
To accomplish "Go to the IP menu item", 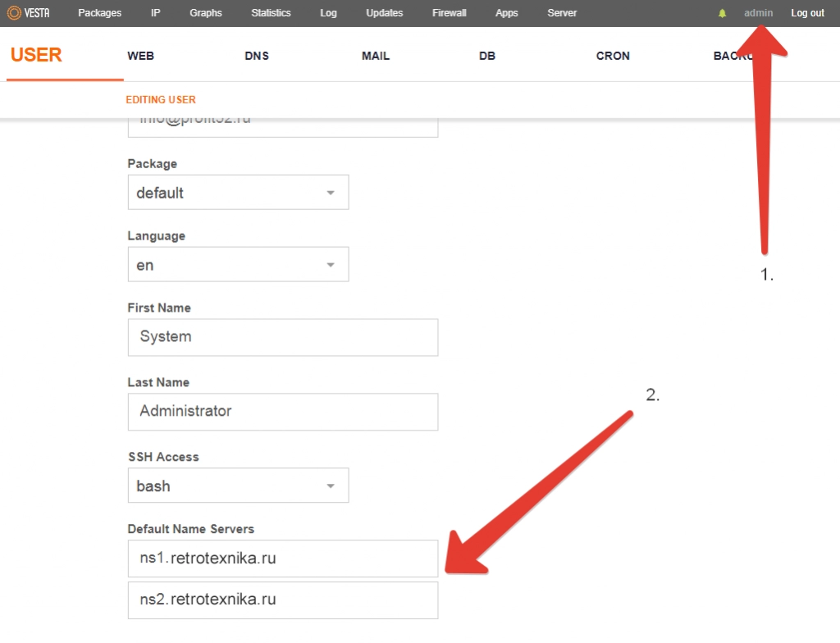I will click(x=156, y=13).
